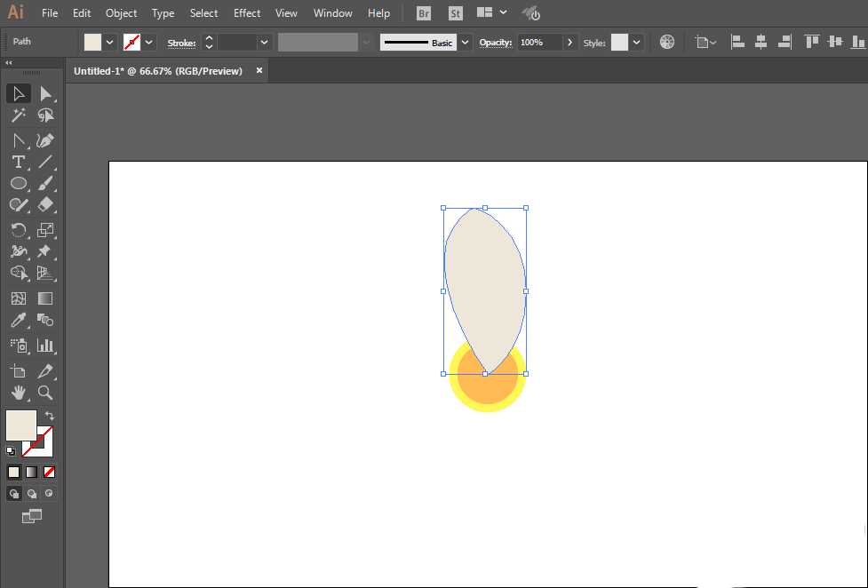
Task: Select the Direct Selection tool
Action: 45,93
